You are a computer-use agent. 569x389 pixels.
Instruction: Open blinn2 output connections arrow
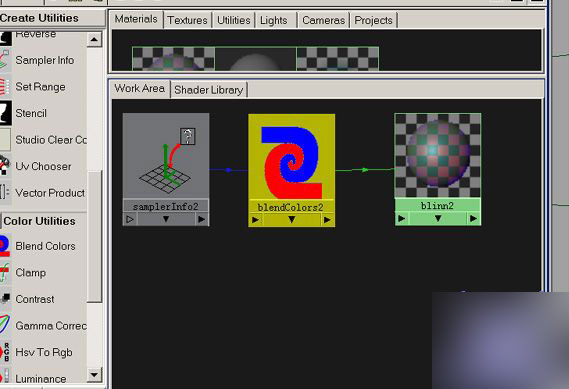point(473,218)
